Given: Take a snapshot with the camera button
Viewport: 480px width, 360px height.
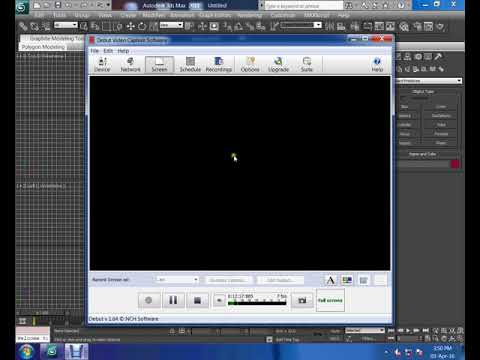Looking at the screenshot, I should pos(302,300).
